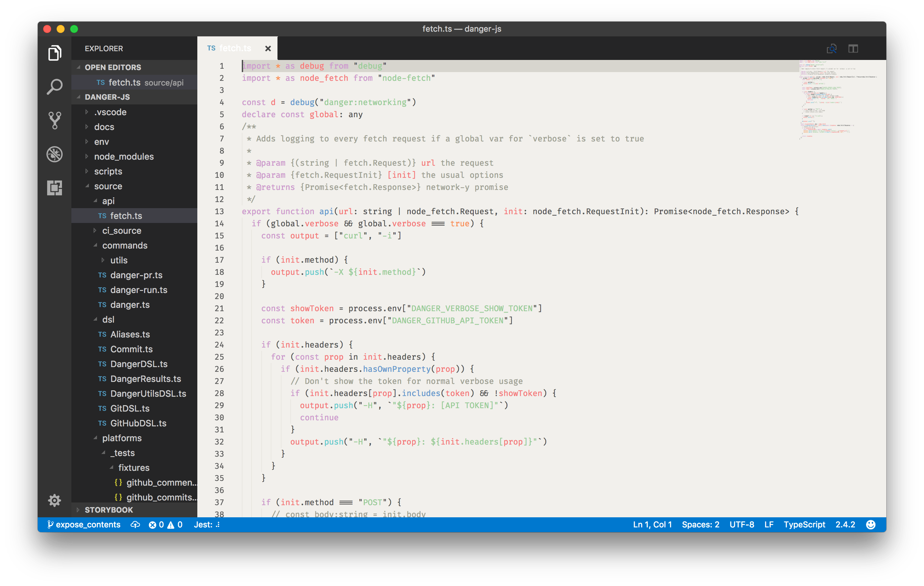The height and width of the screenshot is (586, 924).
Task: Toggle the split editor layout icon
Action: tap(854, 48)
